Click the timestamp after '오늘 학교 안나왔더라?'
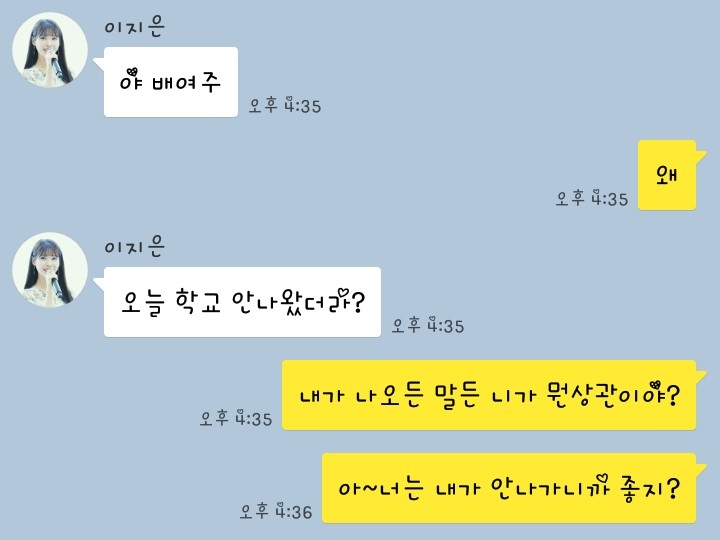 click(x=428, y=326)
